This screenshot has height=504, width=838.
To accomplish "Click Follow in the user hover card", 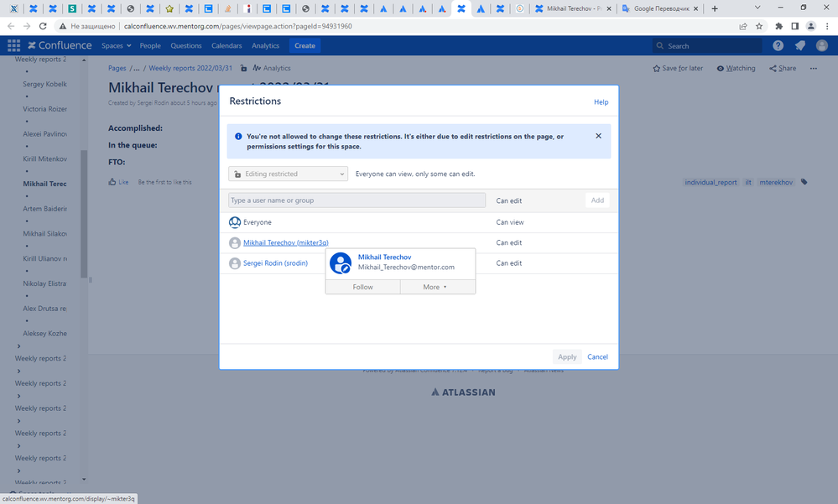I will pyautogui.click(x=363, y=287).
